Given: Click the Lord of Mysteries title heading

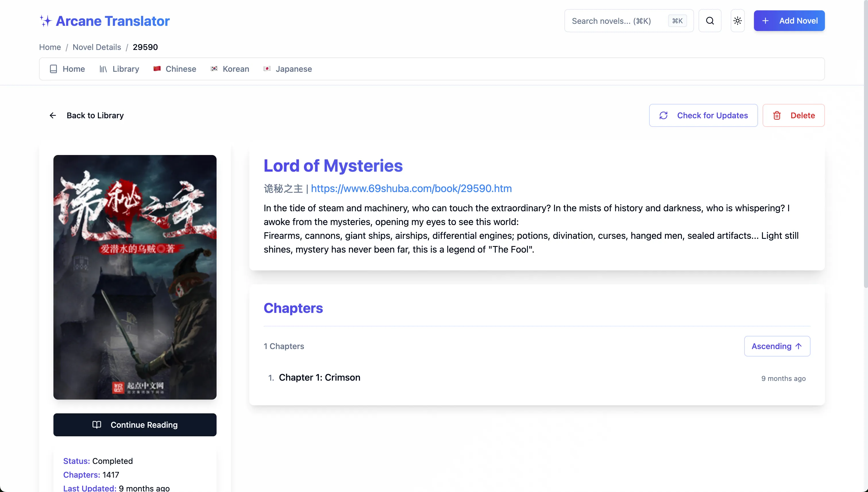Looking at the screenshot, I should click(x=333, y=166).
